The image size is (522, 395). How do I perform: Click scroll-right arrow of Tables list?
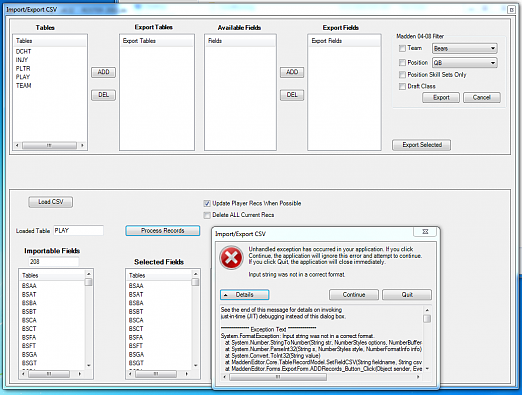coord(82,146)
